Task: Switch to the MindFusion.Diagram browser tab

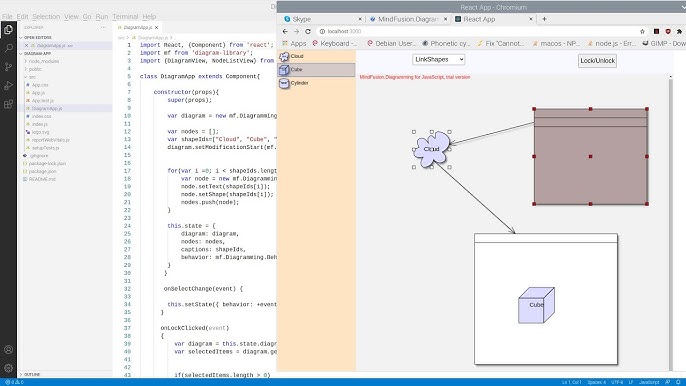Action: click(x=408, y=19)
